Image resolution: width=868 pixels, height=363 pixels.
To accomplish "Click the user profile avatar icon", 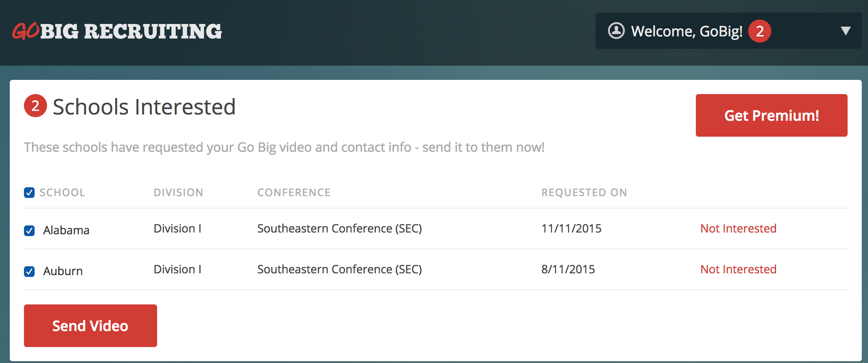I will [x=616, y=31].
